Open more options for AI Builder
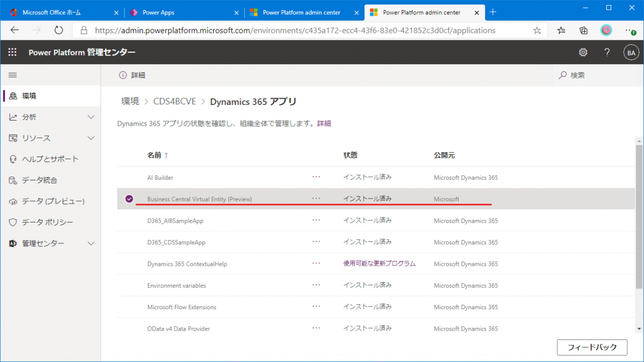 (x=316, y=177)
